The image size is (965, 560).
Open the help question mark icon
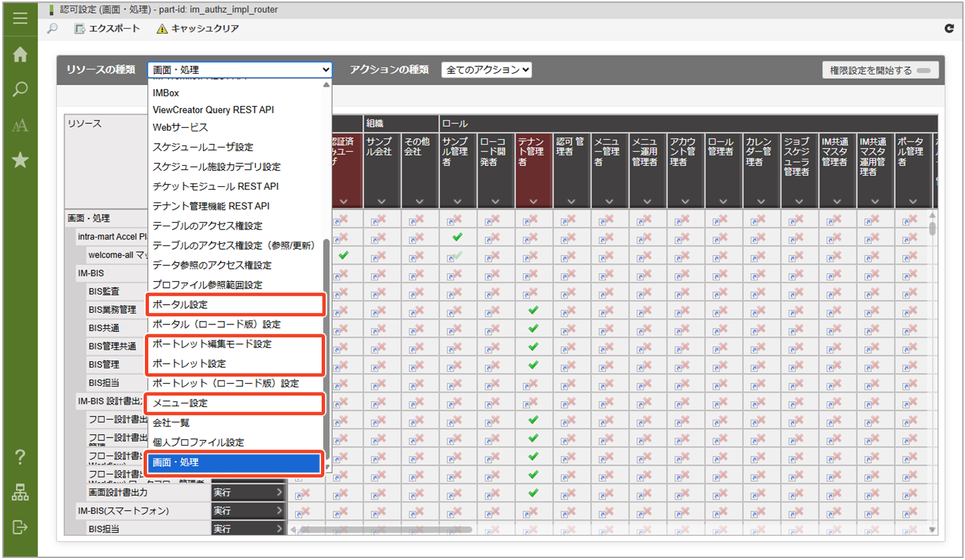tap(20, 457)
